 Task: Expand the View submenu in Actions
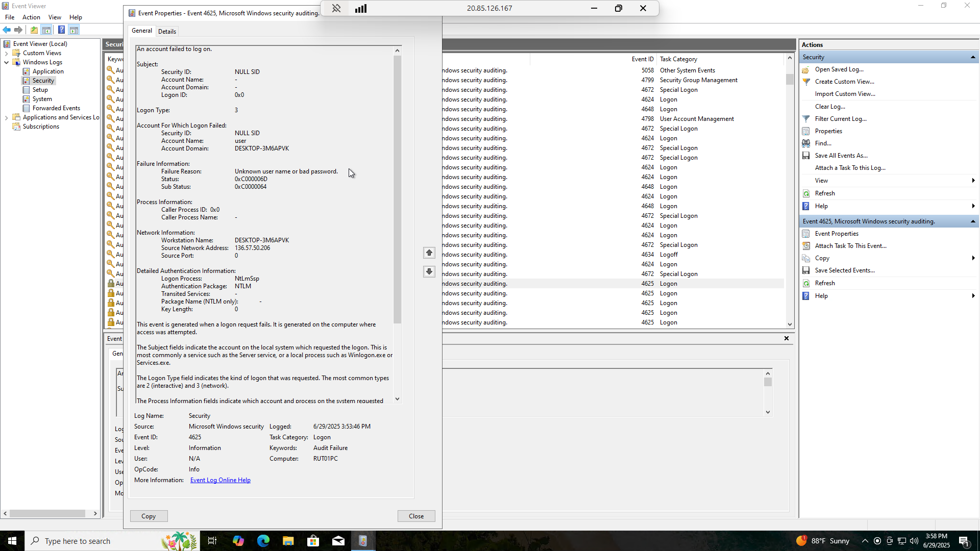973,181
